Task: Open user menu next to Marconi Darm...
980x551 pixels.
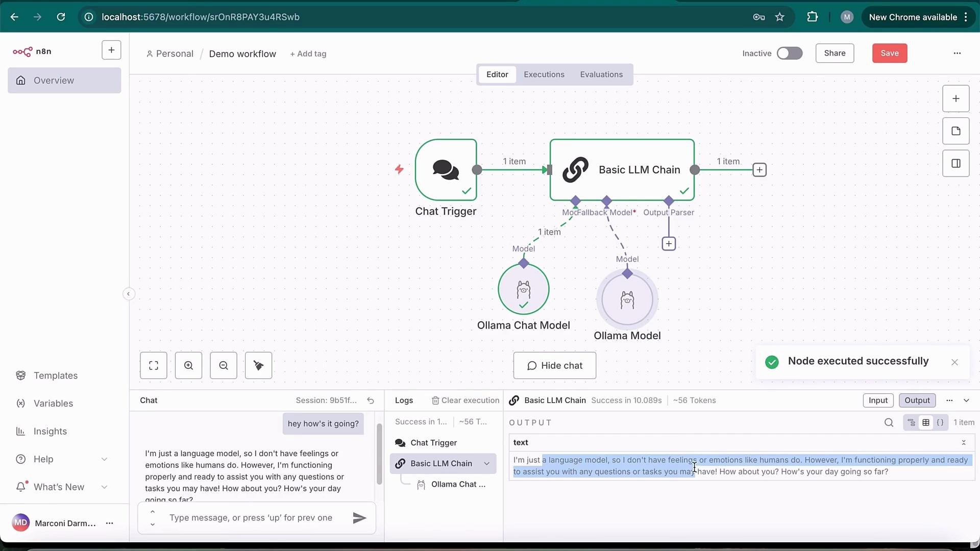Action: (x=109, y=523)
